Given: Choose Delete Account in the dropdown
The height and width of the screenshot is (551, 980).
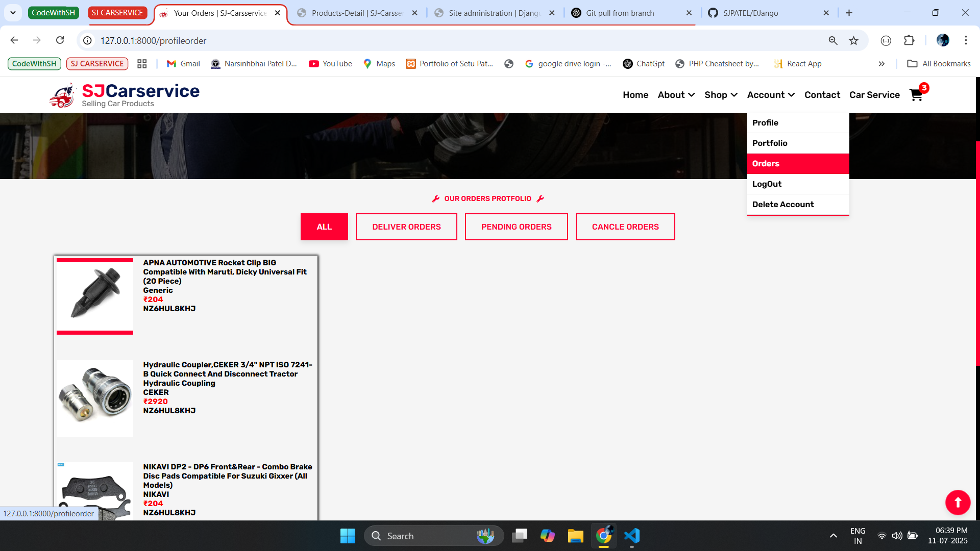Looking at the screenshot, I should 783,205.
